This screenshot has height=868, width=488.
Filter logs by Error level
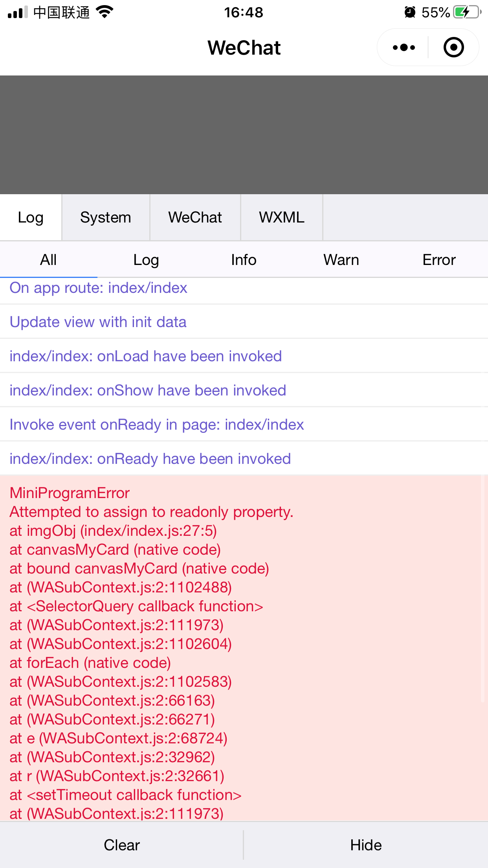pyautogui.click(x=439, y=260)
